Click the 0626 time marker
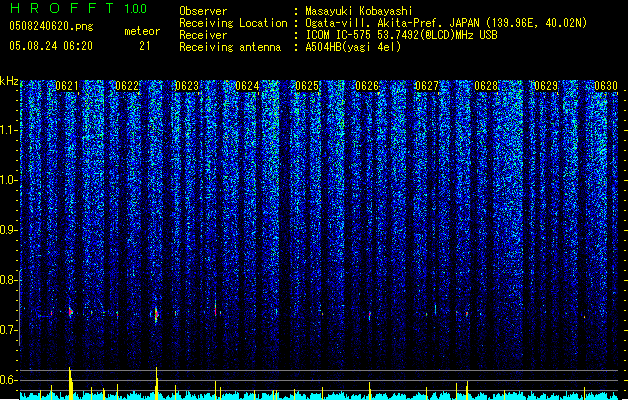This screenshot has height=400, width=629. pos(367,86)
